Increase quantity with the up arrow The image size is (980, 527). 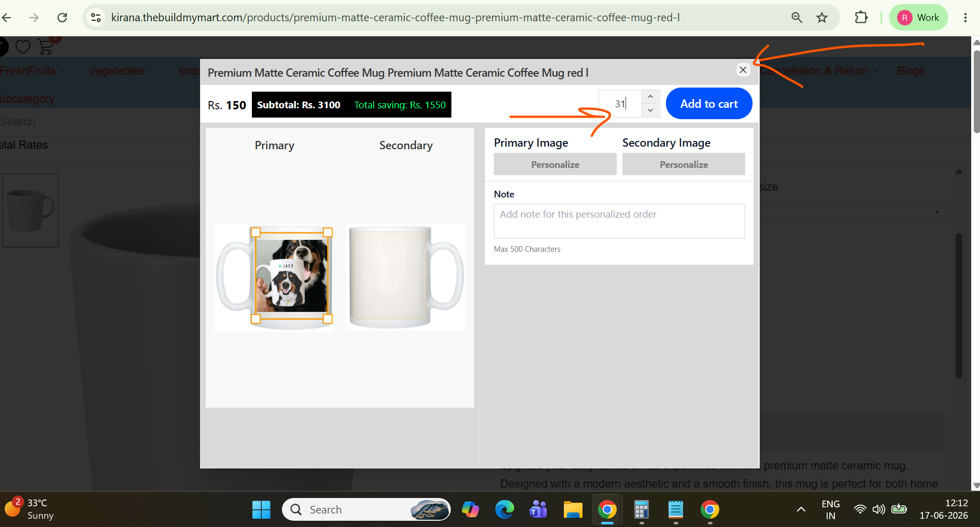(x=650, y=97)
